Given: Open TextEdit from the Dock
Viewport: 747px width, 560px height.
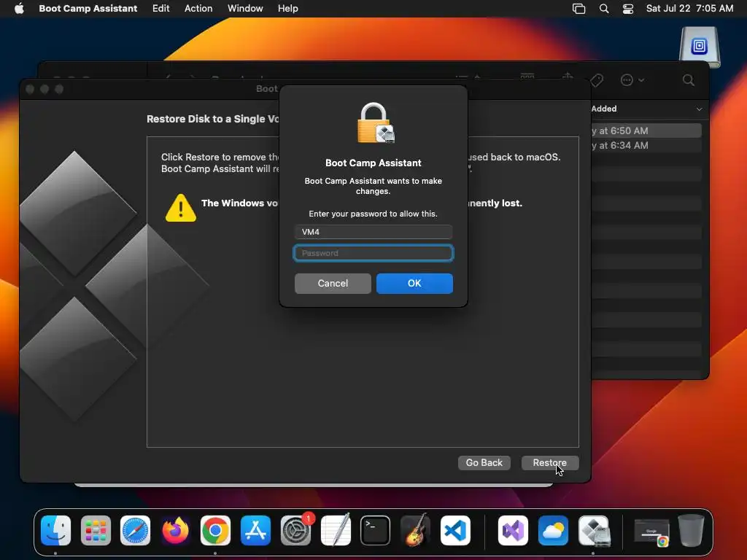Looking at the screenshot, I should coord(336,531).
